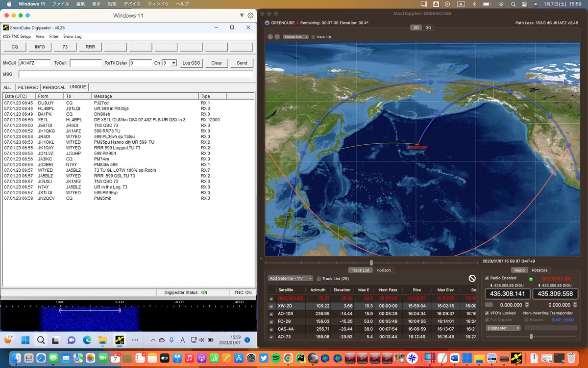The image size is (588, 368).
Task: Switch map to 3D view
Action: (429, 27)
